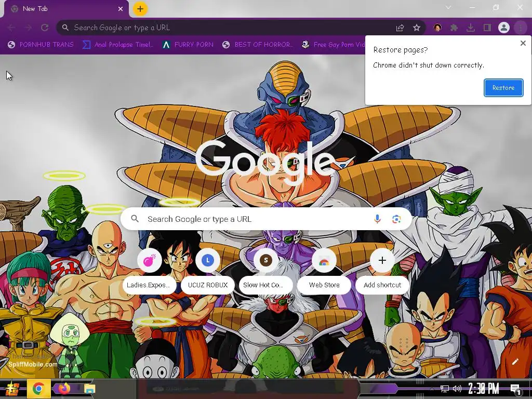Open the downloads icon in toolbar
Screen dimensions: 532x399
pos(471,28)
